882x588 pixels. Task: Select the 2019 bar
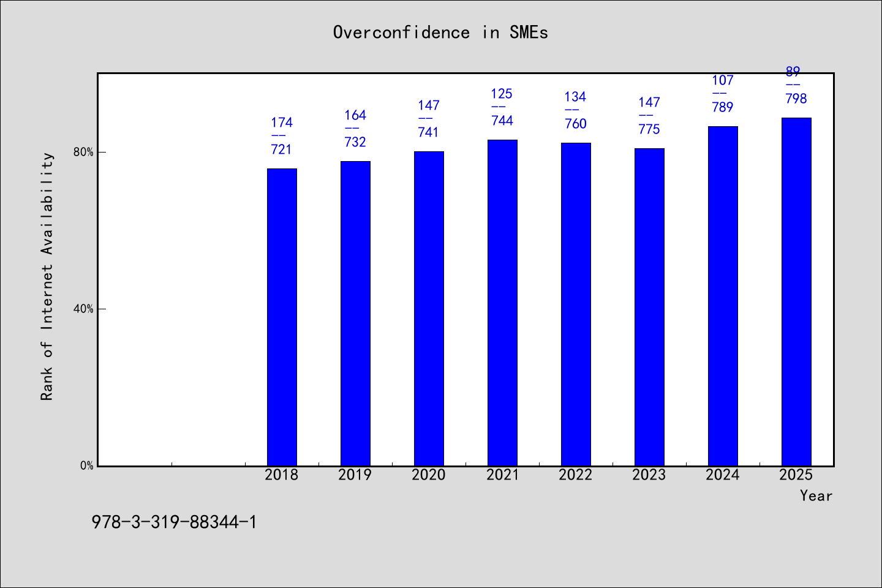pos(355,314)
